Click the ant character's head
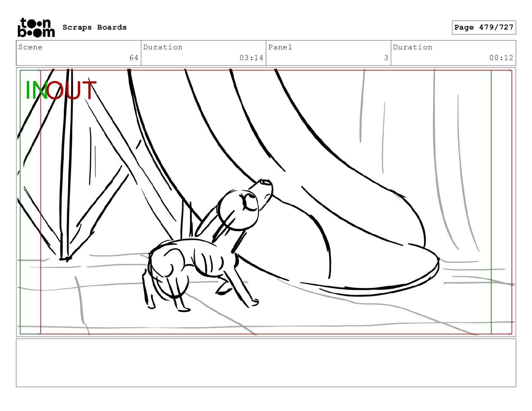The image size is (532, 411). pos(239,210)
